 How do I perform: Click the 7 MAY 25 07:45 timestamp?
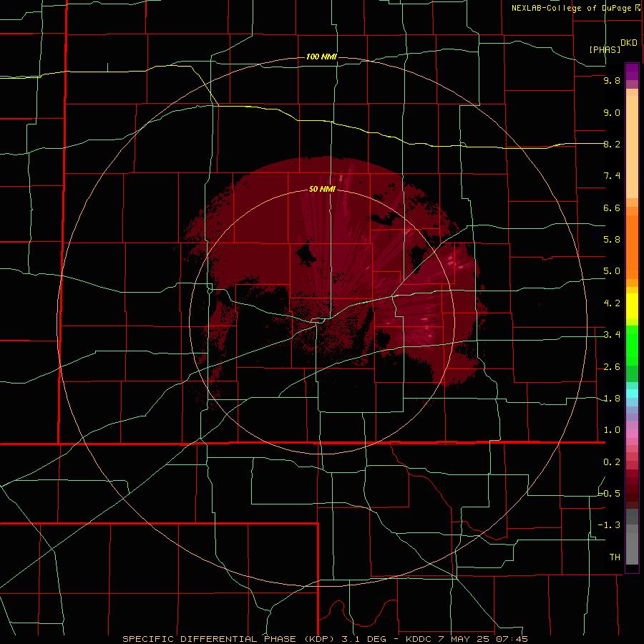pyautogui.click(x=482, y=639)
